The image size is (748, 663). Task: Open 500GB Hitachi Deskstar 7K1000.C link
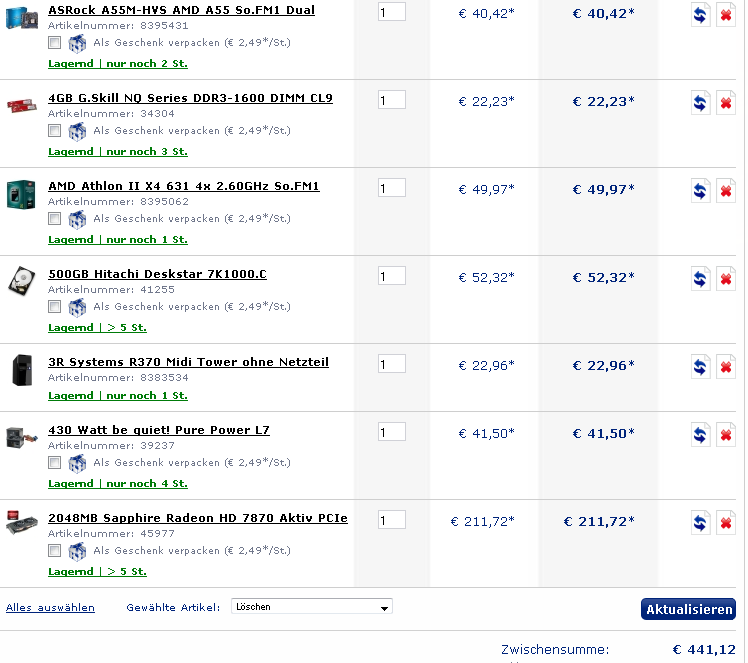[x=157, y=274]
